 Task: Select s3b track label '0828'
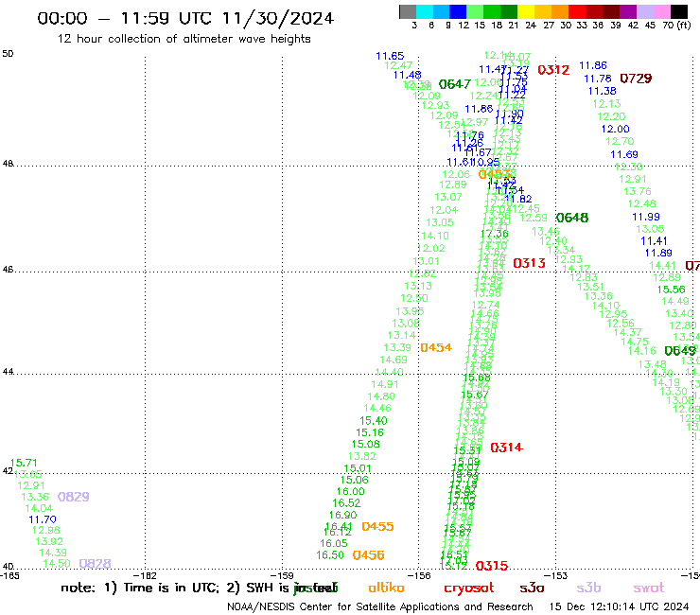96,564
